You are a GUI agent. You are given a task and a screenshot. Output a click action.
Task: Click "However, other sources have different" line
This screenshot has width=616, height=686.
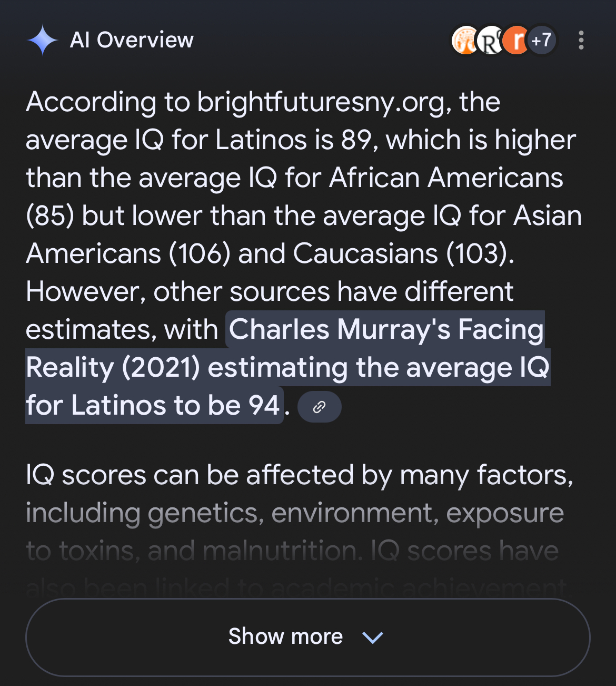click(x=269, y=292)
